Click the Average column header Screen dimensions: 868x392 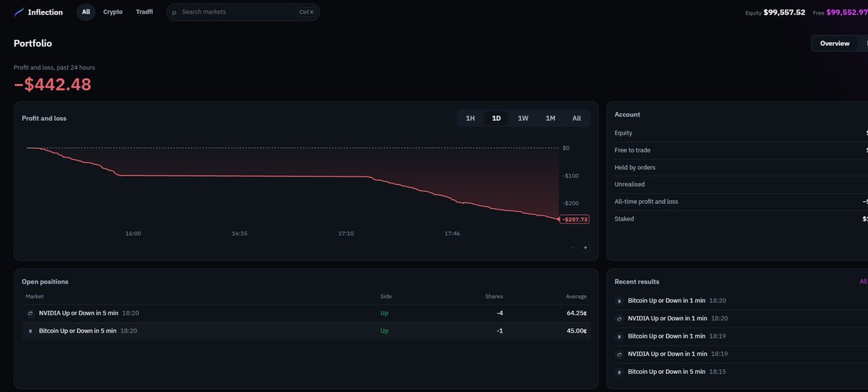click(576, 297)
